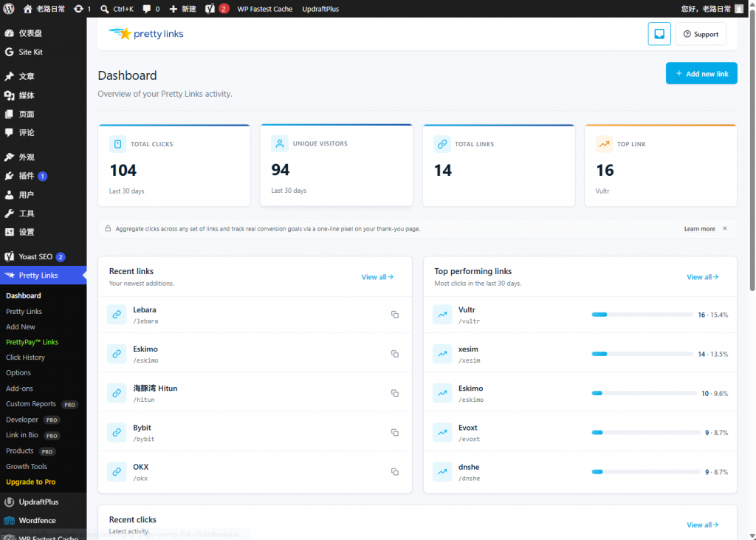Dismiss the aggregate clicks notice
Screen dimensions: 756x540
click(x=725, y=228)
